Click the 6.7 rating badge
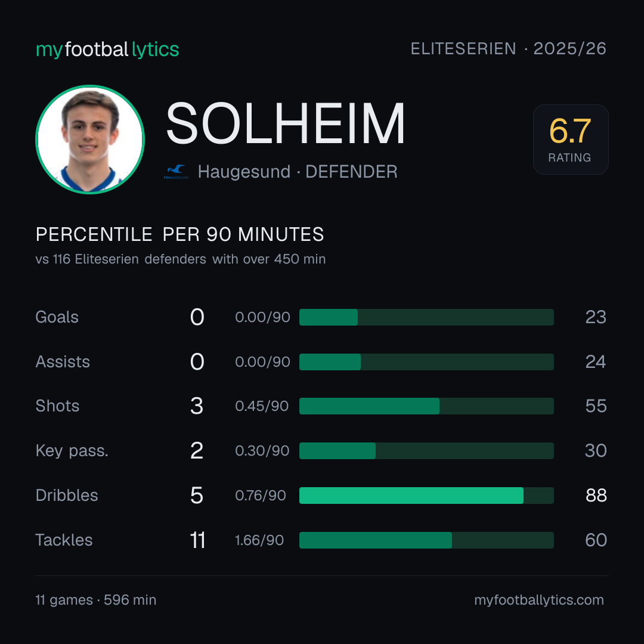This screenshot has width=644, height=644. 571,140
